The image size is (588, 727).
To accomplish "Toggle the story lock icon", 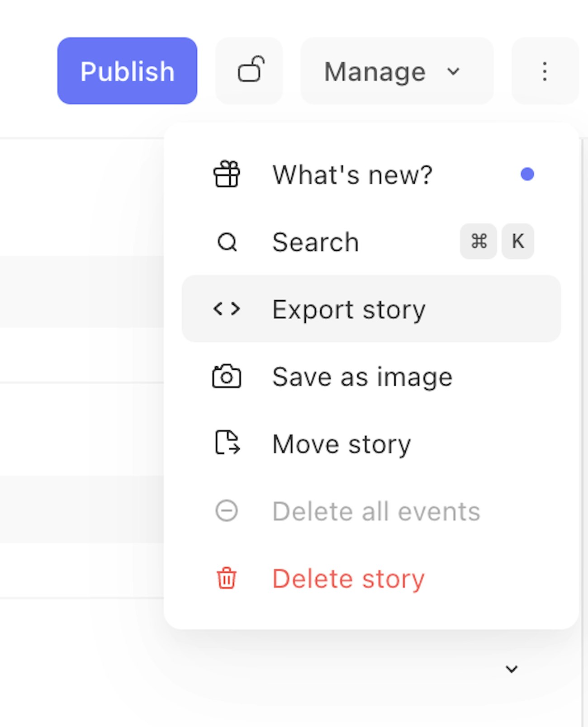I will click(x=249, y=71).
